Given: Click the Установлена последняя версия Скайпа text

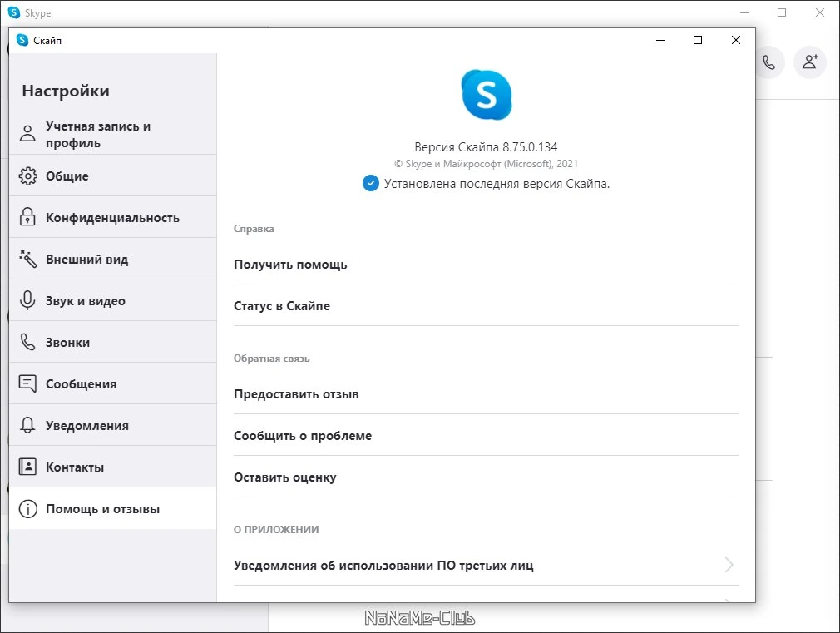Looking at the screenshot, I should (497, 184).
